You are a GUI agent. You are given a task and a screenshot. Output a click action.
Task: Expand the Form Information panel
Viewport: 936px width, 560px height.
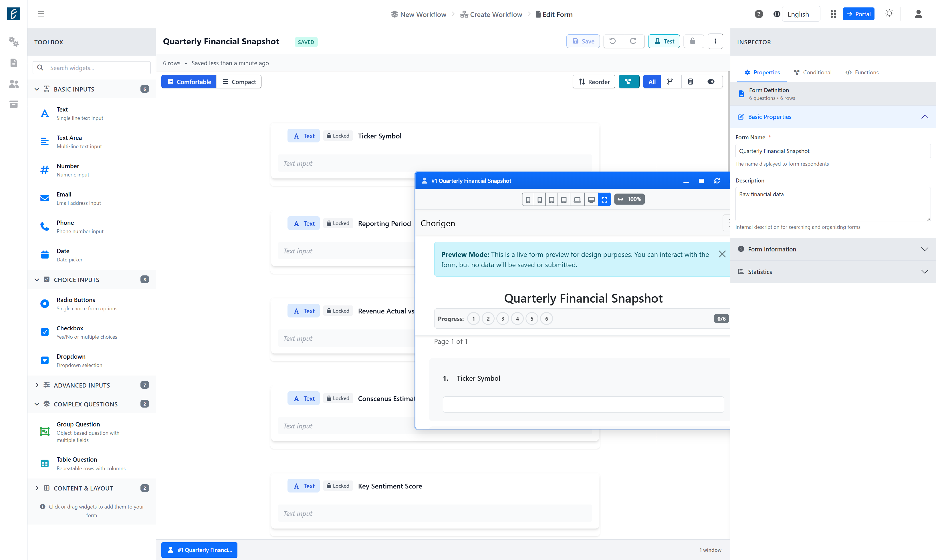833,249
